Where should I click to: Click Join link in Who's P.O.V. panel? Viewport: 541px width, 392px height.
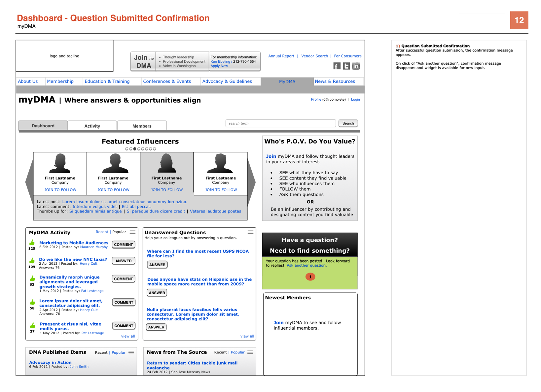[271, 156]
